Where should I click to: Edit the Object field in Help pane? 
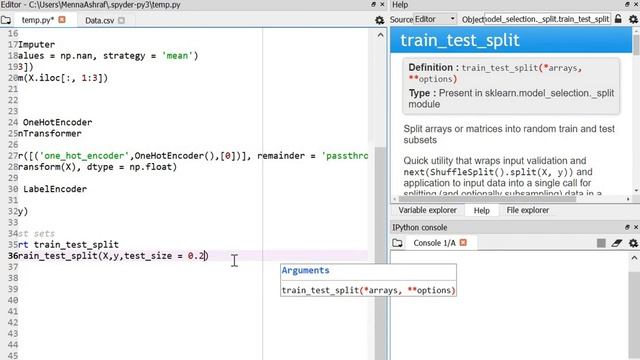[x=547, y=19]
